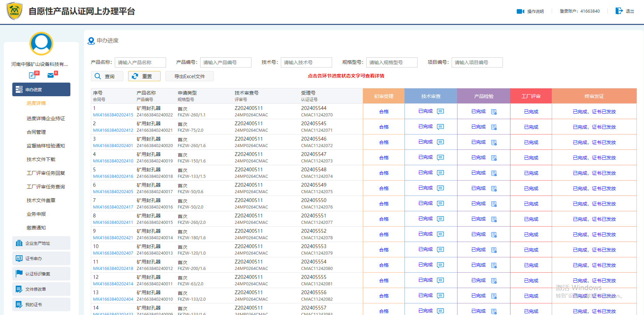
Task: Expand the 企业生产地址 sidebar section
Action: click(x=41, y=243)
